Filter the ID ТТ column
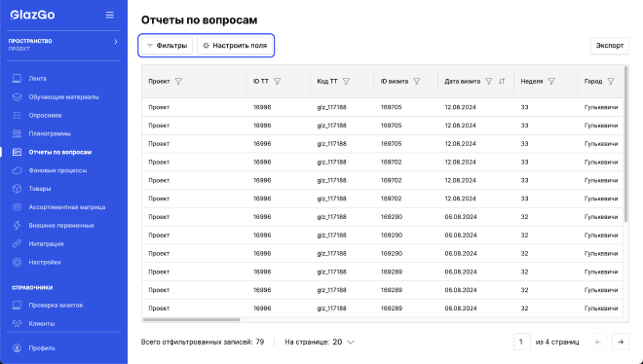The image size is (643, 364). (278, 82)
